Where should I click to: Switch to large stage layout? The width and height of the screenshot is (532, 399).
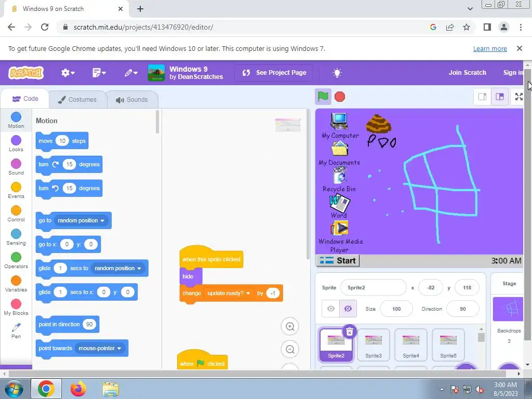coord(500,97)
